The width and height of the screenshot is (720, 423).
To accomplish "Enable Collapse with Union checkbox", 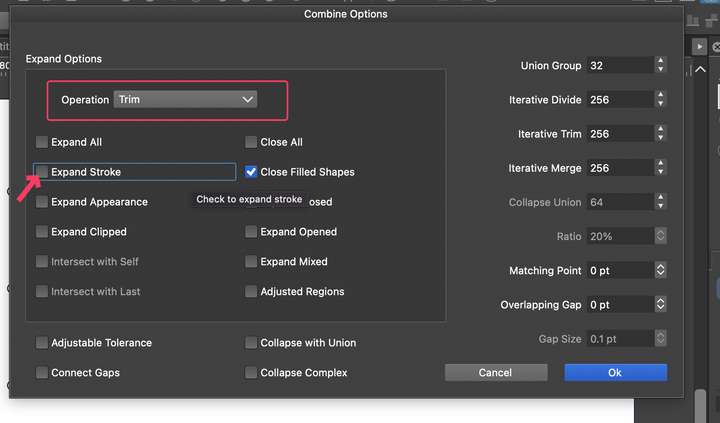I will 251,343.
